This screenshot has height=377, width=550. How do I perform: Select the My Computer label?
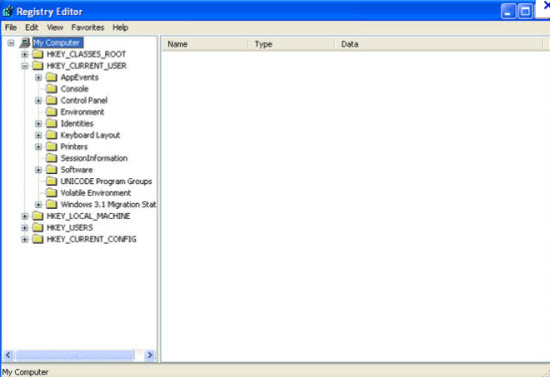pyautogui.click(x=58, y=43)
